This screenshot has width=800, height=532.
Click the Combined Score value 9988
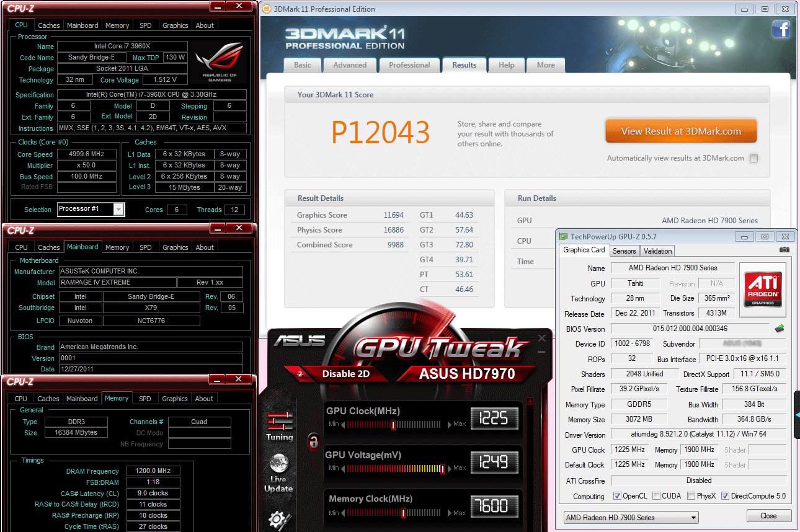[x=395, y=245]
